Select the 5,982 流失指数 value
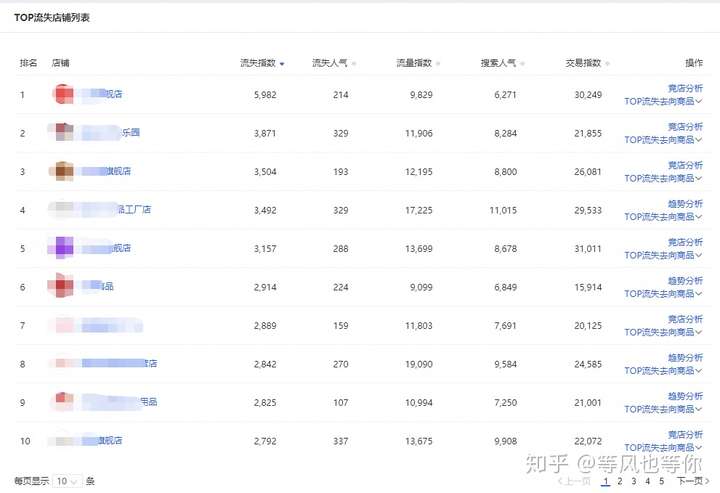The image size is (720, 493). (265, 95)
